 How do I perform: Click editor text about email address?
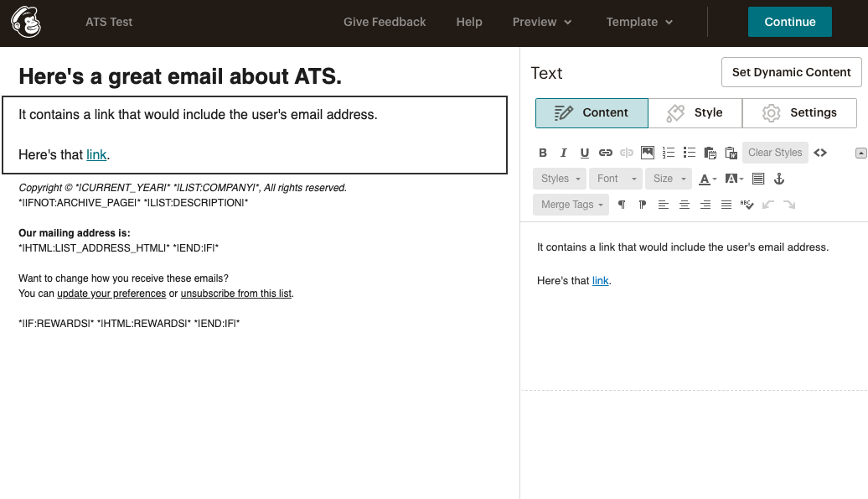[683, 247]
